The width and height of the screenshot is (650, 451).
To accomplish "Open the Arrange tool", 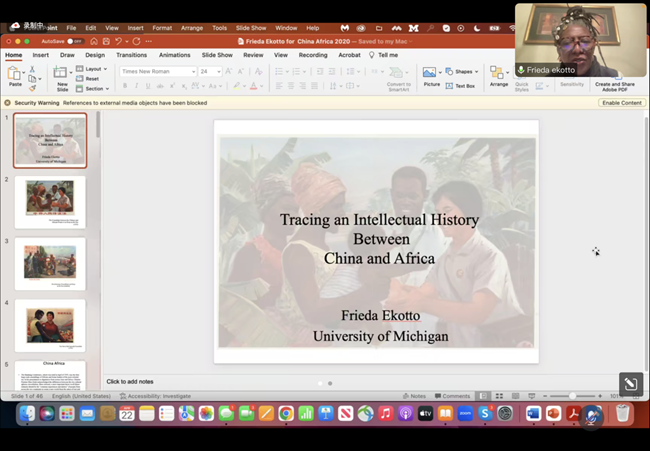I will click(x=499, y=76).
